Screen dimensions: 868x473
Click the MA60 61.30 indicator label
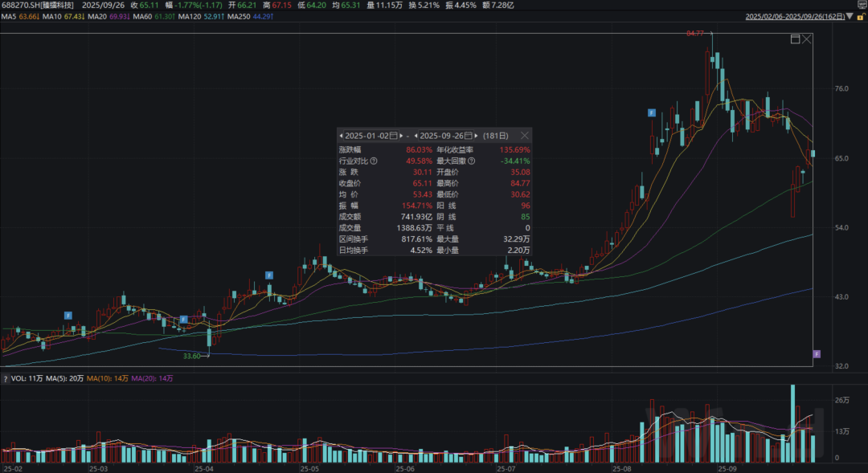[154, 17]
